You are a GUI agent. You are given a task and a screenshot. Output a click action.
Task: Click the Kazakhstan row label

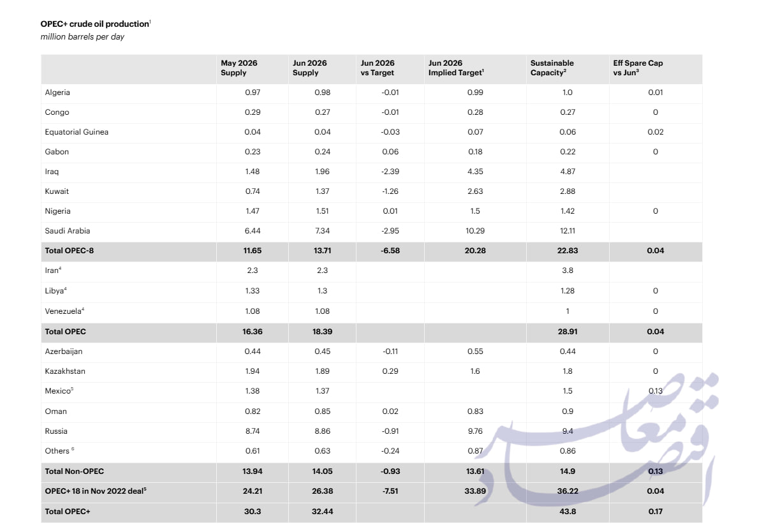[x=65, y=371]
